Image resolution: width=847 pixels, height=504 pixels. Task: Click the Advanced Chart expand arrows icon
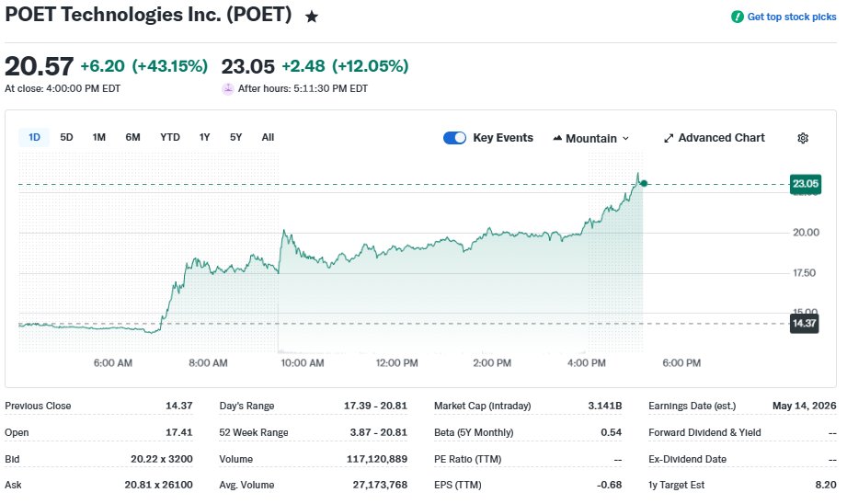click(669, 138)
